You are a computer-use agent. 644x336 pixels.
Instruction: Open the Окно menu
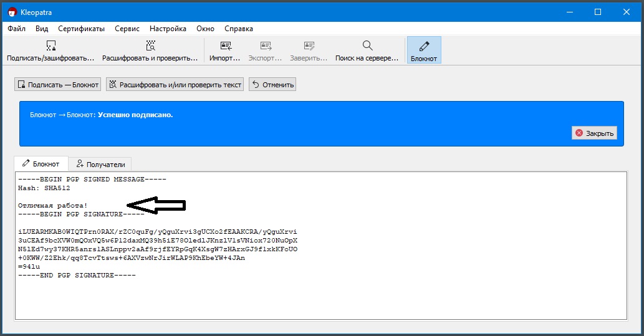205,29
